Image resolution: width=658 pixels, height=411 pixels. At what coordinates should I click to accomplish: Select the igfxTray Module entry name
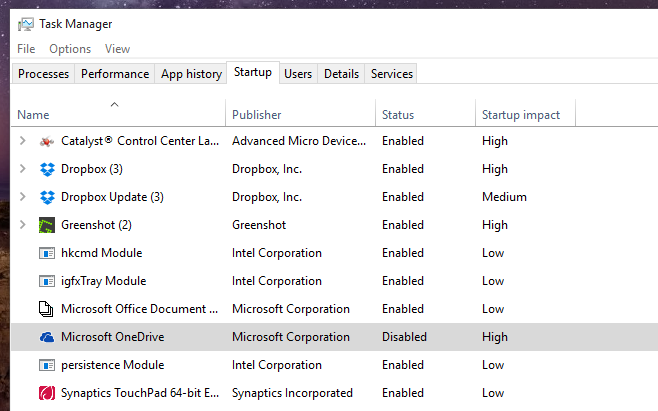click(x=104, y=281)
